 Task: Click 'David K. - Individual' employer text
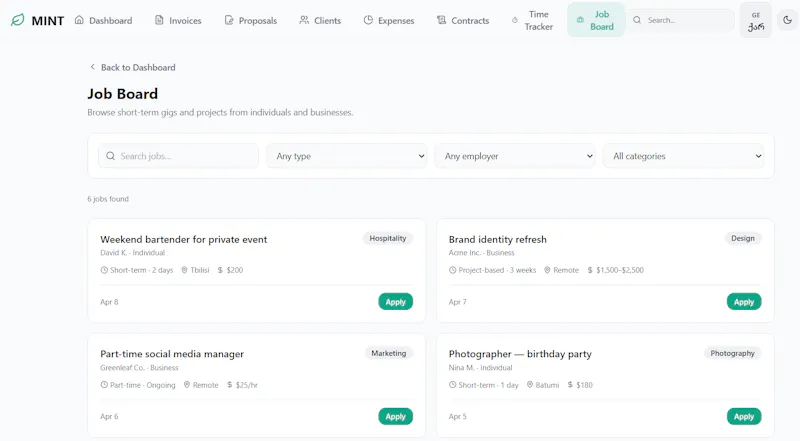[133, 253]
